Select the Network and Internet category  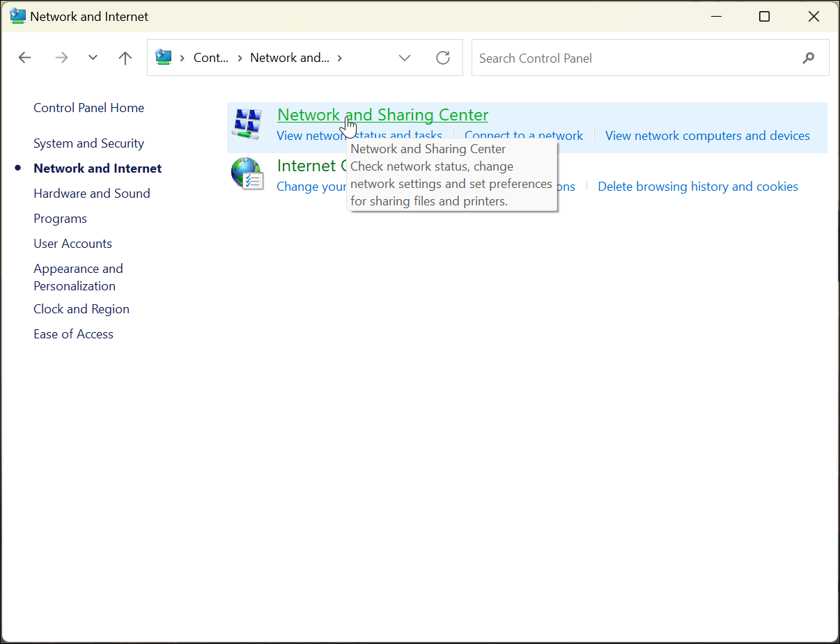[97, 168]
